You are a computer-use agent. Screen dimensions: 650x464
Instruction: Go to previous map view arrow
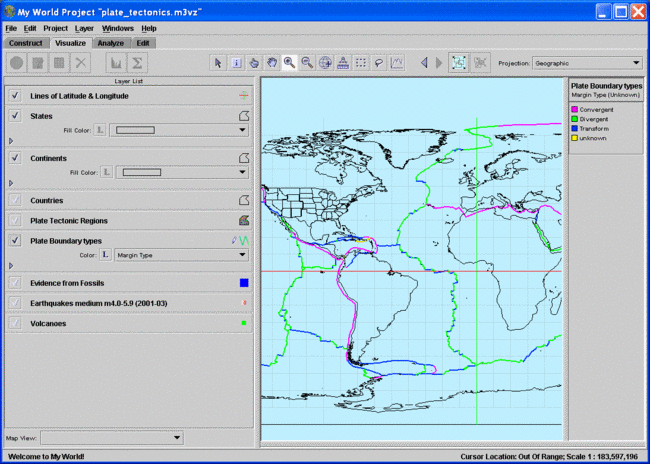click(423, 62)
